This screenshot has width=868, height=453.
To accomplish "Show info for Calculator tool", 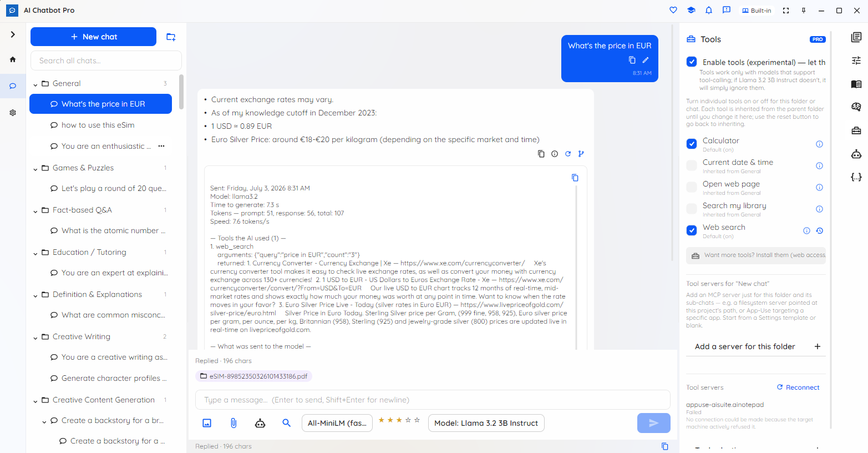I will pos(819,144).
